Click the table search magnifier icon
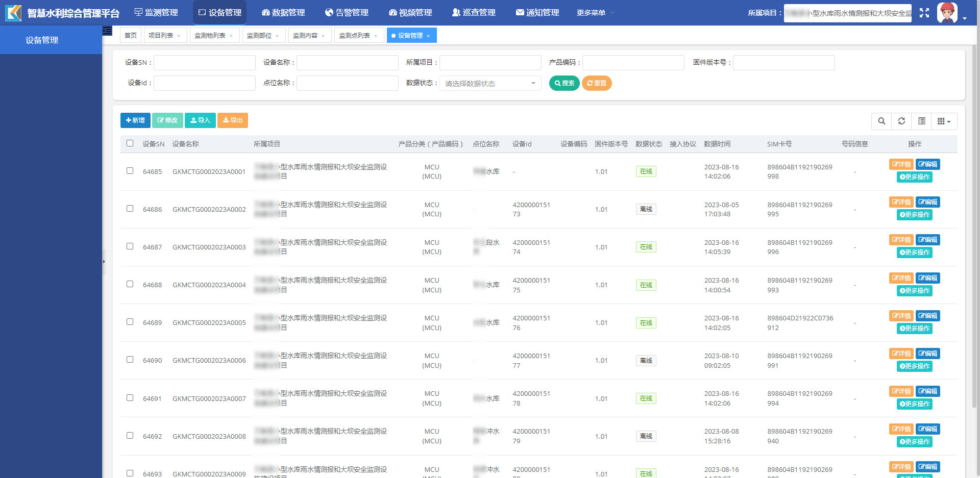The height and width of the screenshot is (478, 980). tap(881, 121)
